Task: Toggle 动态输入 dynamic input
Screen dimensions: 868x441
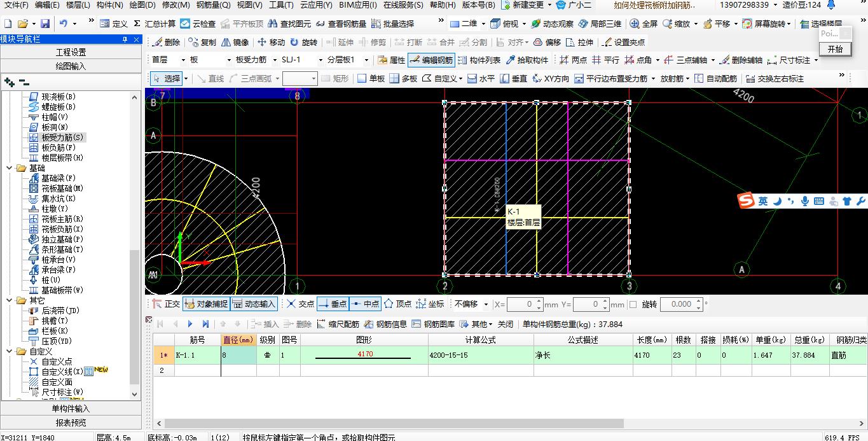Action: coord(254,304)
